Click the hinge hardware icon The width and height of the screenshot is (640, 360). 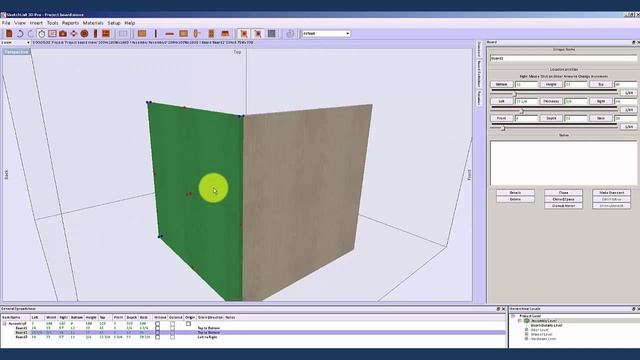[197, 34]
